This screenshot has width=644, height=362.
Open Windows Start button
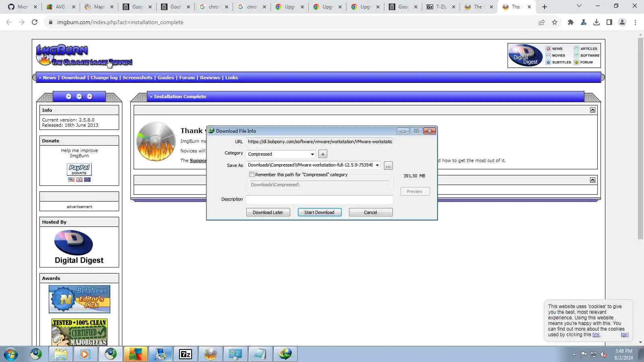pos(11,354)
